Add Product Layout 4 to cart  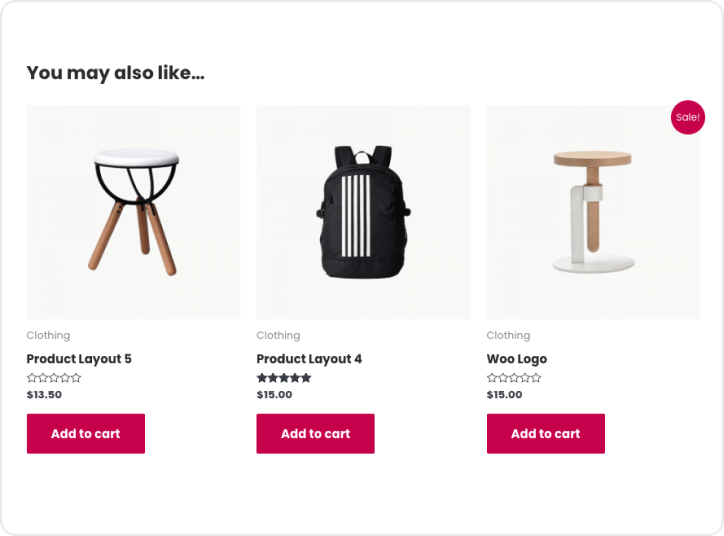point(316,434)
